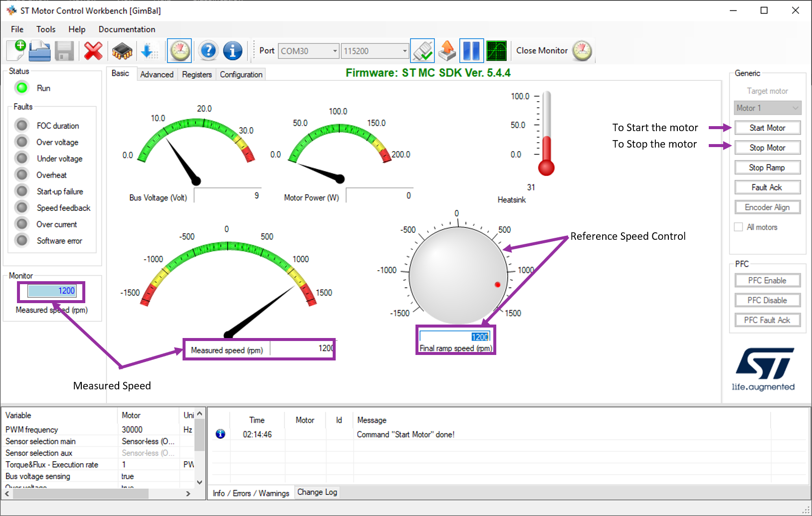The width and height of the screenshot is (812, 516).
Task: Click the Save floppy disk icon
Action: click(64, 51)
